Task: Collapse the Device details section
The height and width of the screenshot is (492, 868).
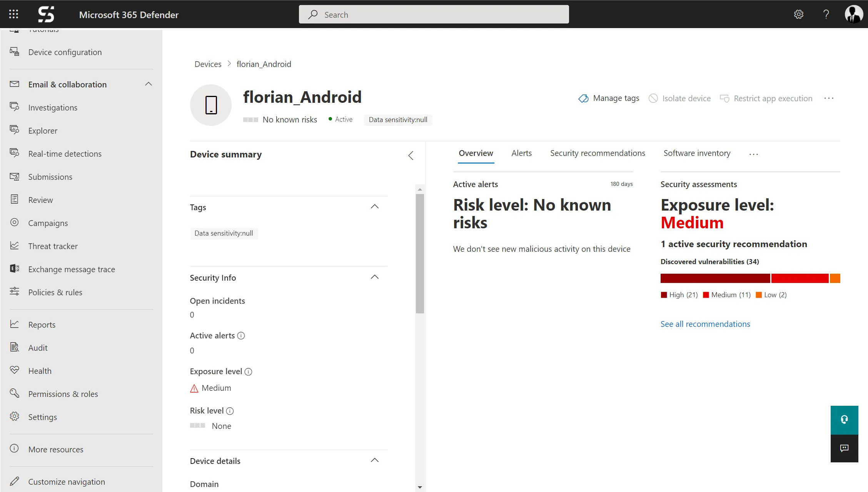Action: coord(375,460)
